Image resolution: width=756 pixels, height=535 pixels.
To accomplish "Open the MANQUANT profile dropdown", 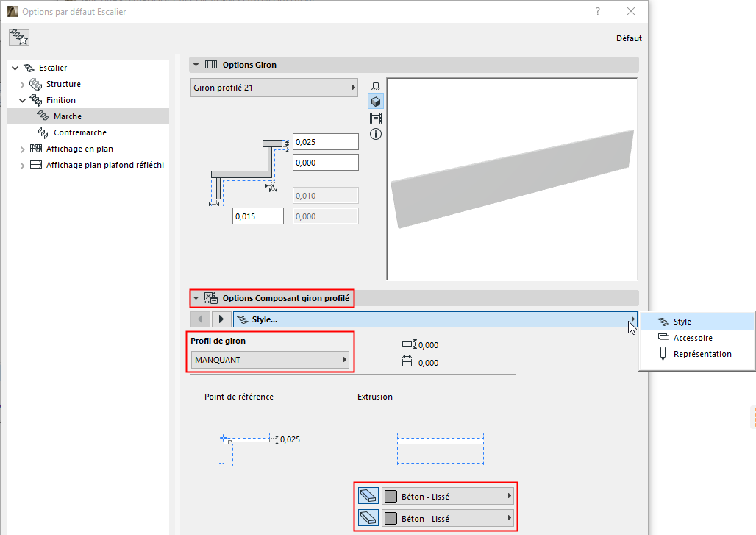I will point(269,360).
